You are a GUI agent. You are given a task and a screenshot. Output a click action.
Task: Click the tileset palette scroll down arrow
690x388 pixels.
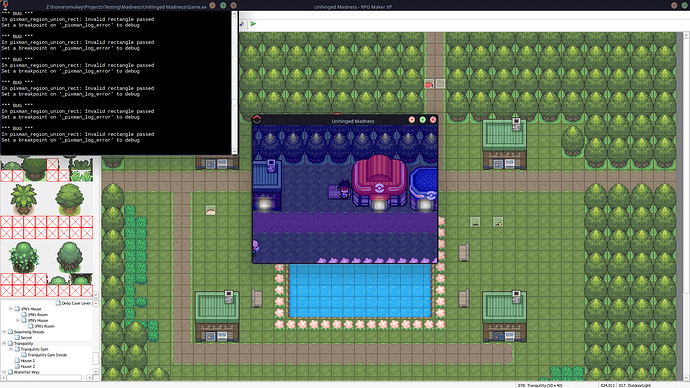[x=95, y=294]
